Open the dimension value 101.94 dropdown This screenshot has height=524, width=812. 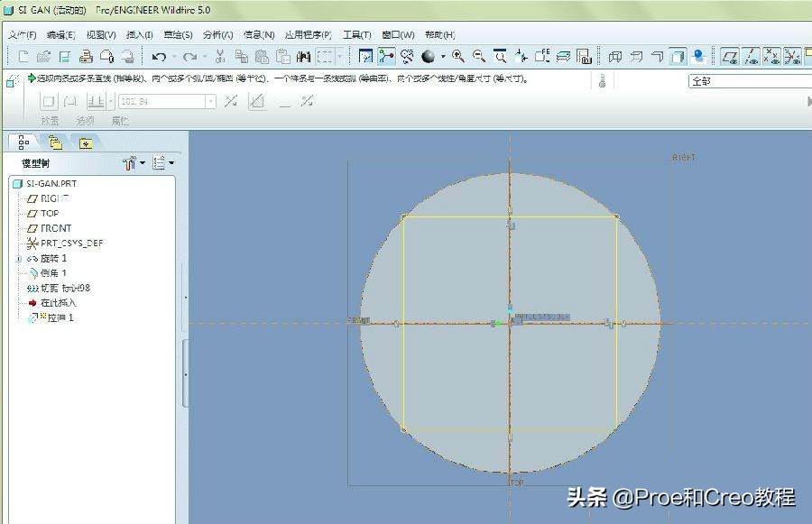pos(210,102)
